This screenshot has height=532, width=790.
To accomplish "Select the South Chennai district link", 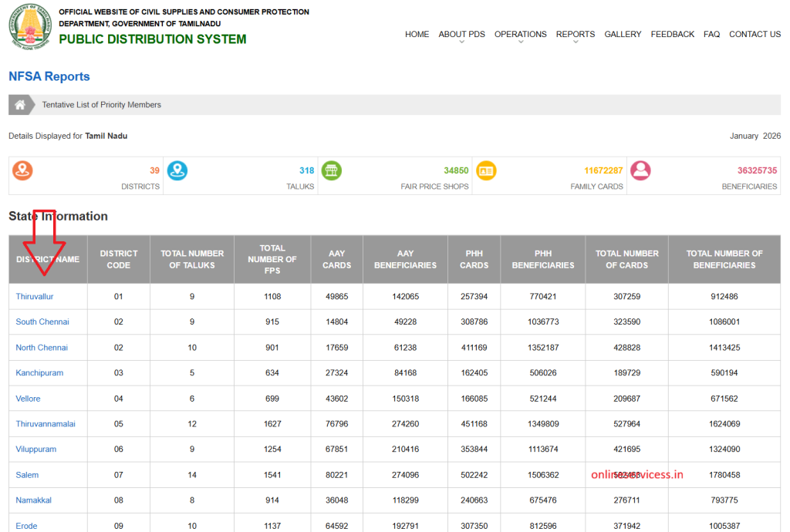I will pos(42,322).
